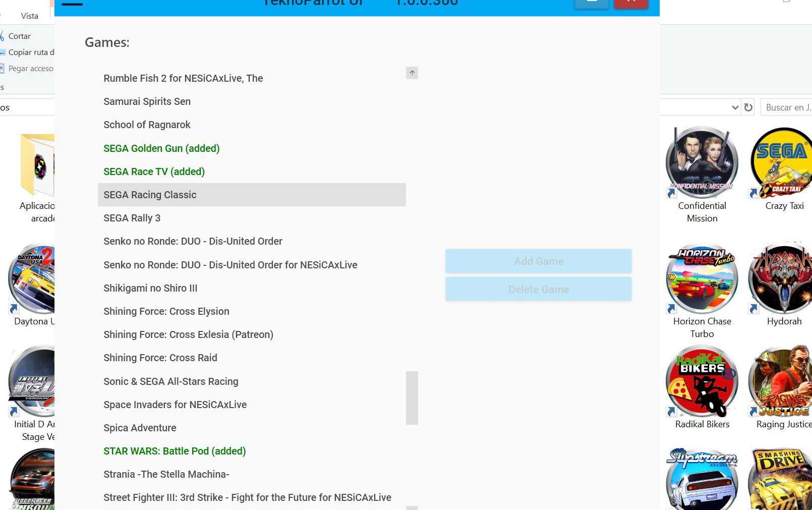Open the Vista tab in Explorer ribbon

30,16
